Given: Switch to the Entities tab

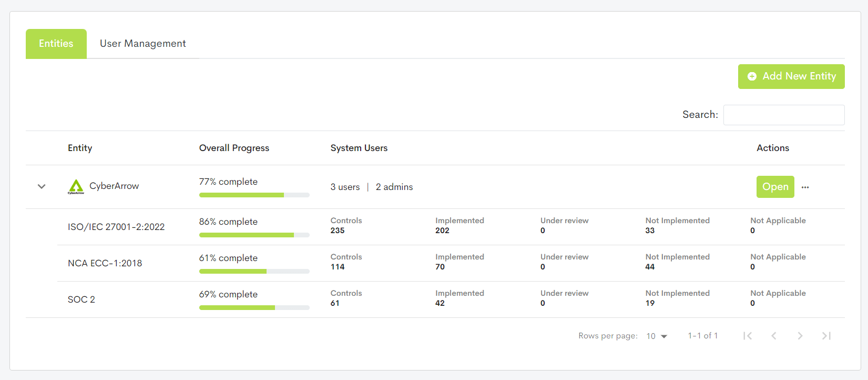Looking at the screenshot, I should pyautogui.click(x=56, y=44).
